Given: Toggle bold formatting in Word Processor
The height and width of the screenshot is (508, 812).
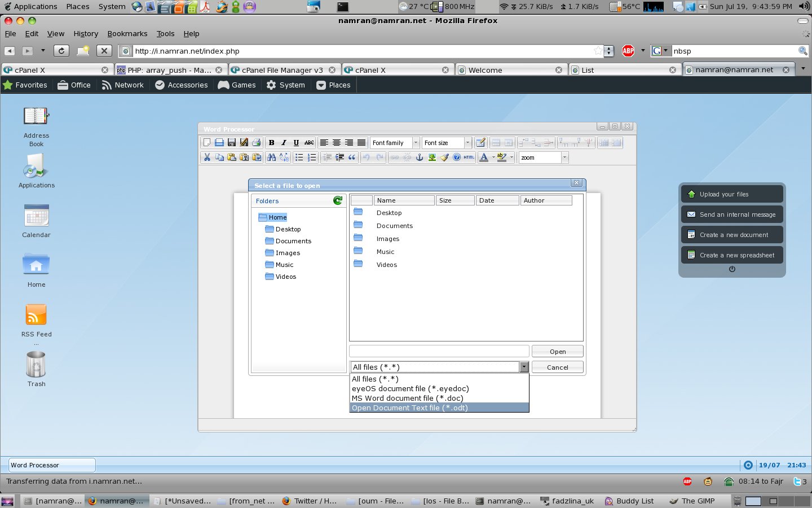Looking at the screenshot, I should (271, 143).
